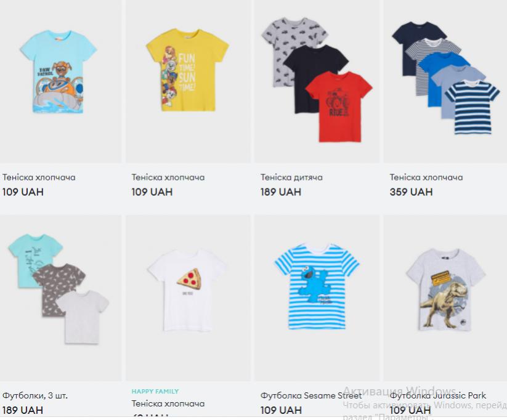Click the 359 UAH price

(x=411, y=192)
